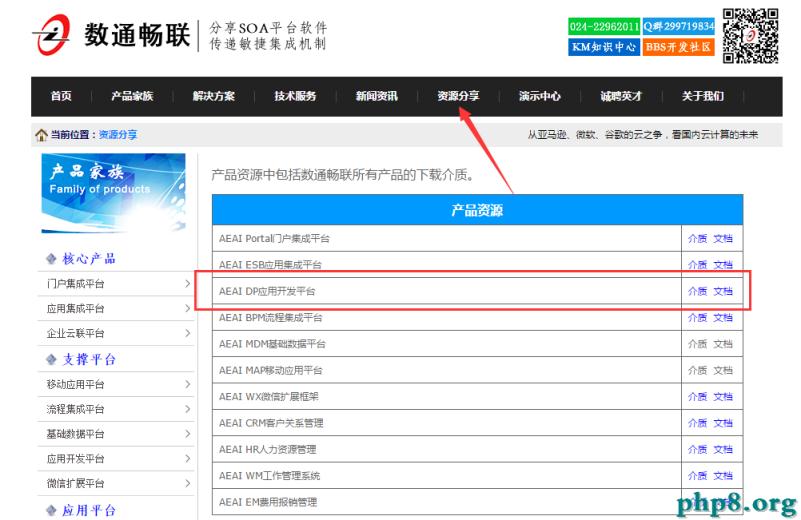
Task: Click the home icon beside 当前位置
Action: 41,135
